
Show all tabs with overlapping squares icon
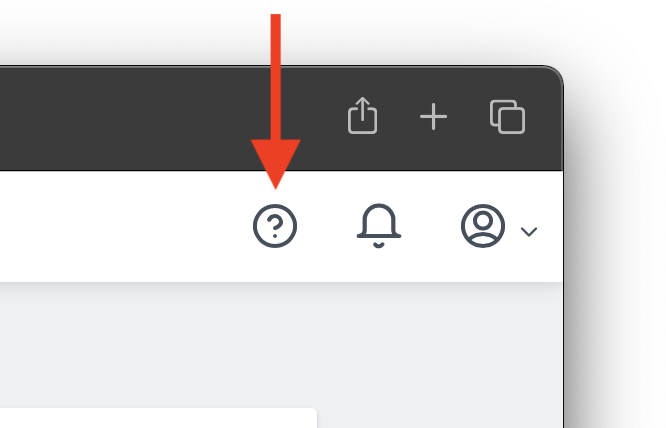click(507, 117)
